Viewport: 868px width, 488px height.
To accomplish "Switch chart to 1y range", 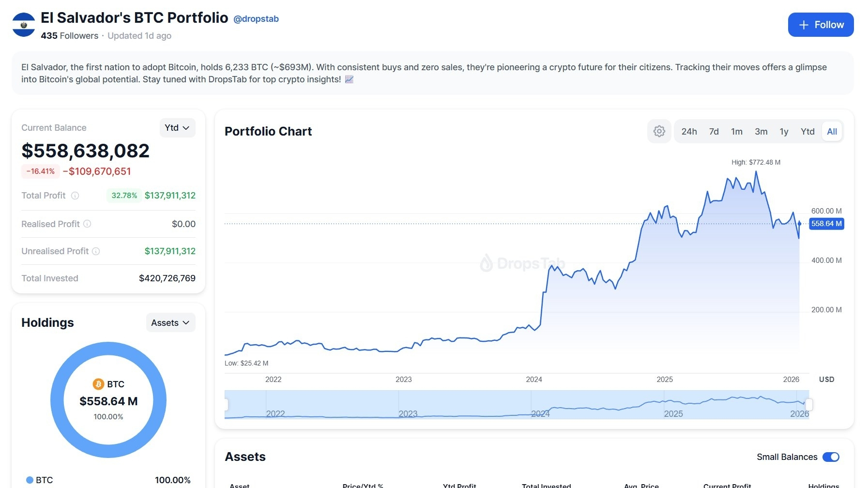I will point(784,132).
